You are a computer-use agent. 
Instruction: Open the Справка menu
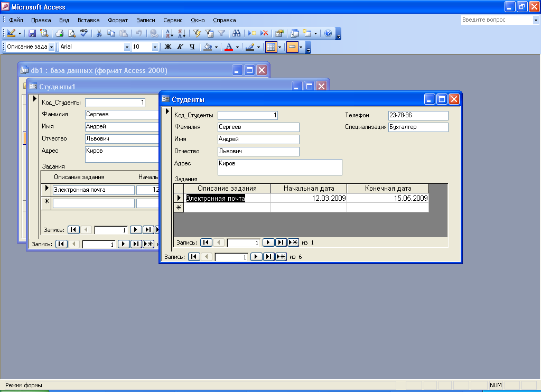[224, 20]
